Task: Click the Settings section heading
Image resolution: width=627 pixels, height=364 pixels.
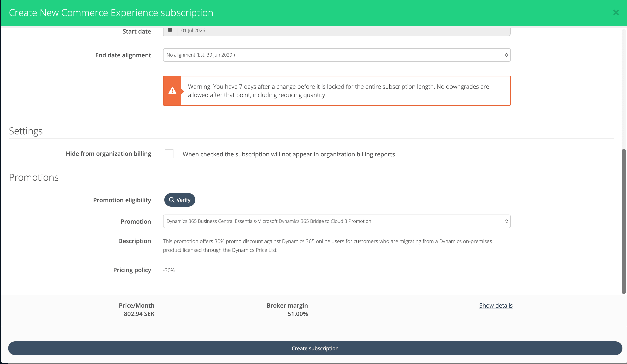Action: (26, 131)
